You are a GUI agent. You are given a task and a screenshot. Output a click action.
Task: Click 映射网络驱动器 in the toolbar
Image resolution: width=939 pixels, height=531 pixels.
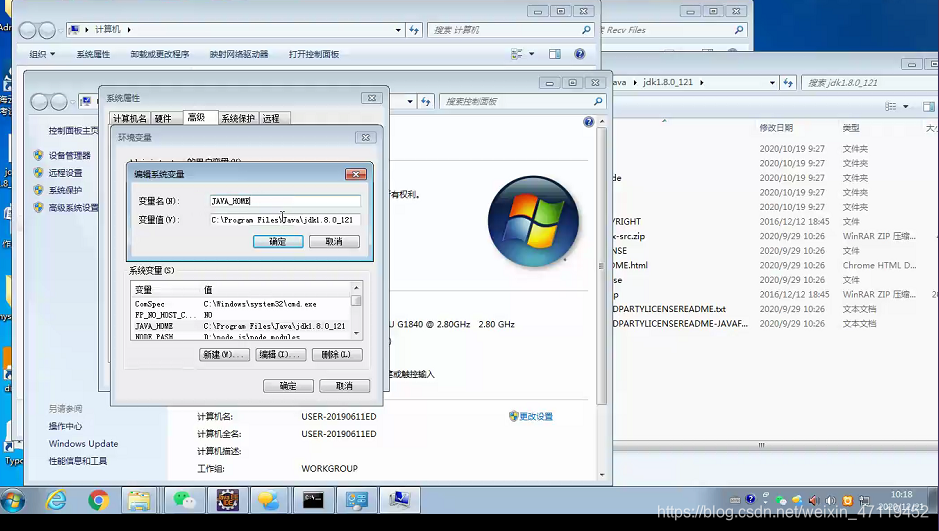pos(239,54)
